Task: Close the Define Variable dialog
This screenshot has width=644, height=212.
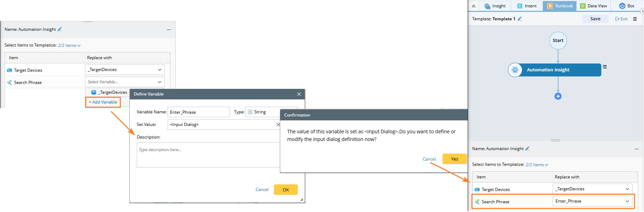Action: click(x=299, y=94)
